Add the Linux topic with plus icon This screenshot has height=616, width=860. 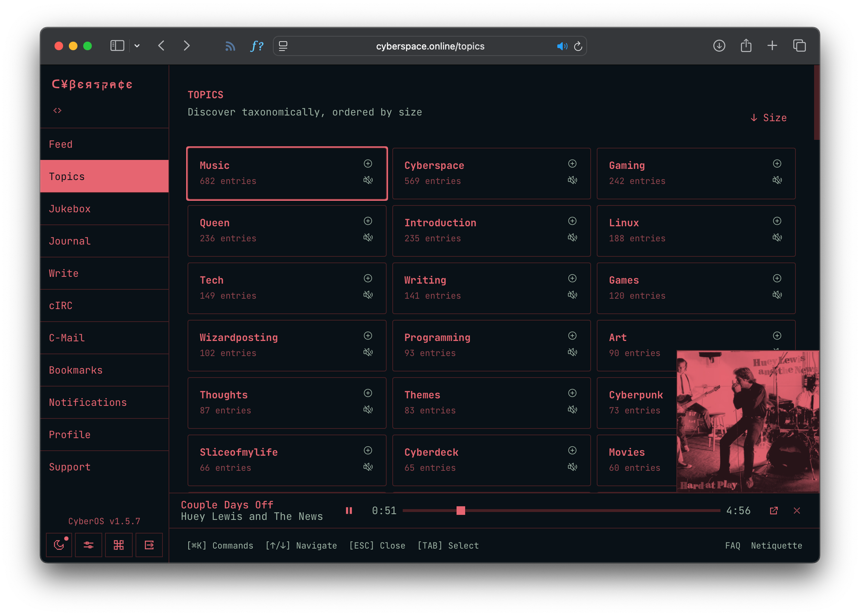click(x=777, y=221)
